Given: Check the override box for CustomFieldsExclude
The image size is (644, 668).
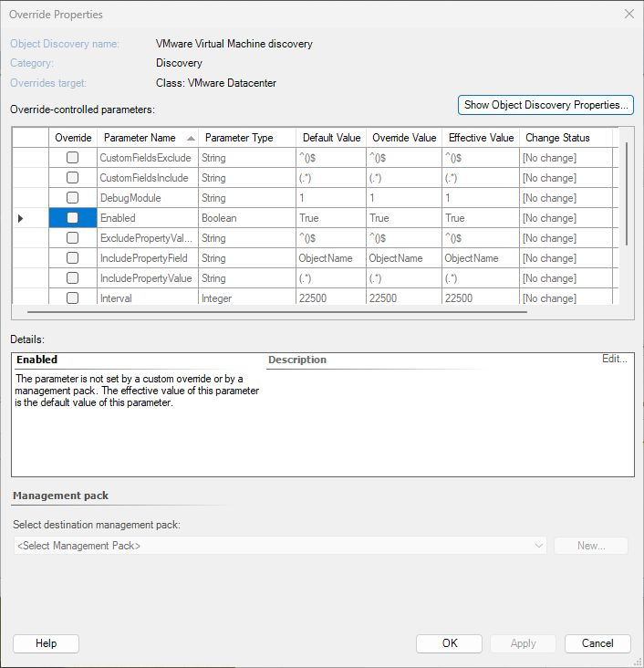Looking at the screenshot, I should pos(72,158).
